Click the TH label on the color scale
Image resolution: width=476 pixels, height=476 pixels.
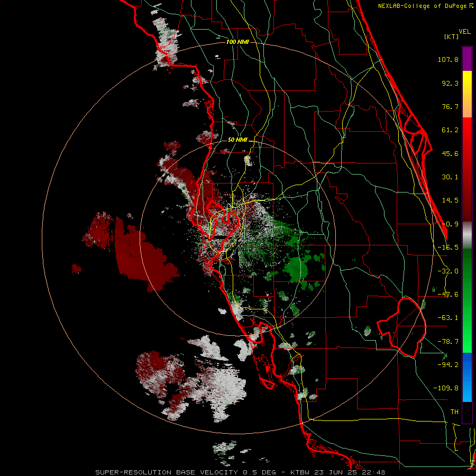pos(454,412)
